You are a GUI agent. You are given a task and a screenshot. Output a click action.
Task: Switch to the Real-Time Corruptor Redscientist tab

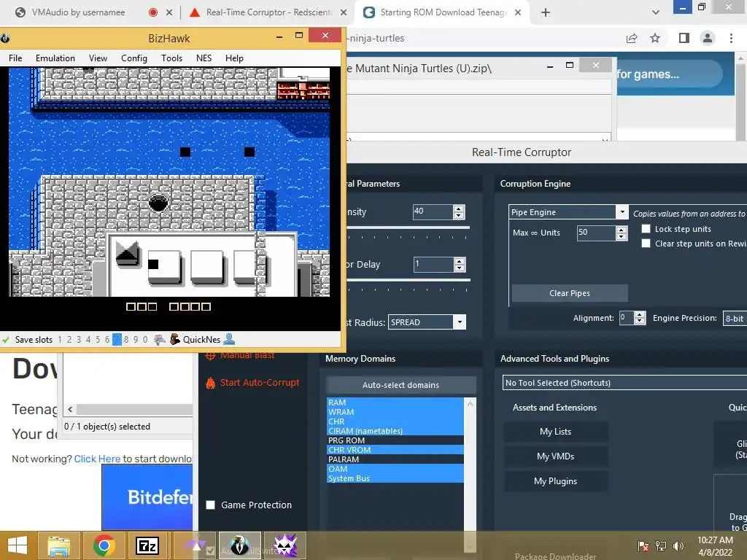(269, 12)
